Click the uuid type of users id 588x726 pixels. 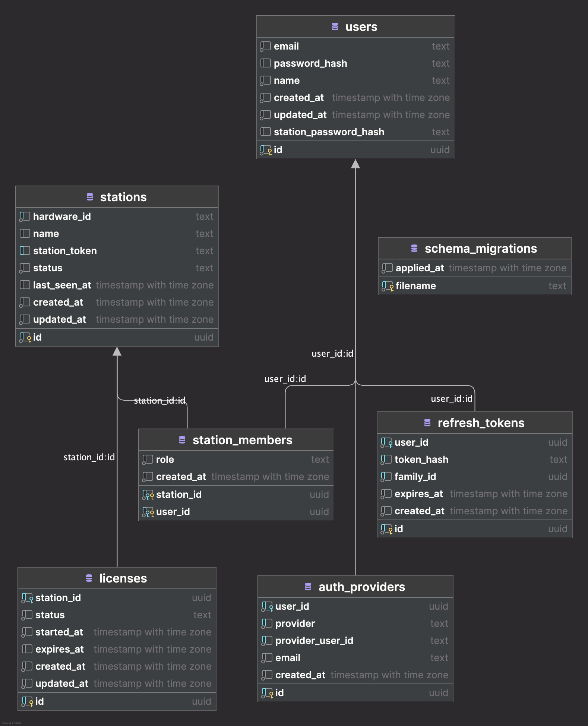pos(440,150)
